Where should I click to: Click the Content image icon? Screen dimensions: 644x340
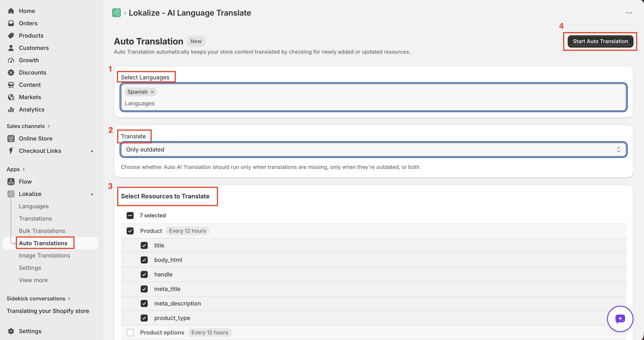tap(11, 85)
